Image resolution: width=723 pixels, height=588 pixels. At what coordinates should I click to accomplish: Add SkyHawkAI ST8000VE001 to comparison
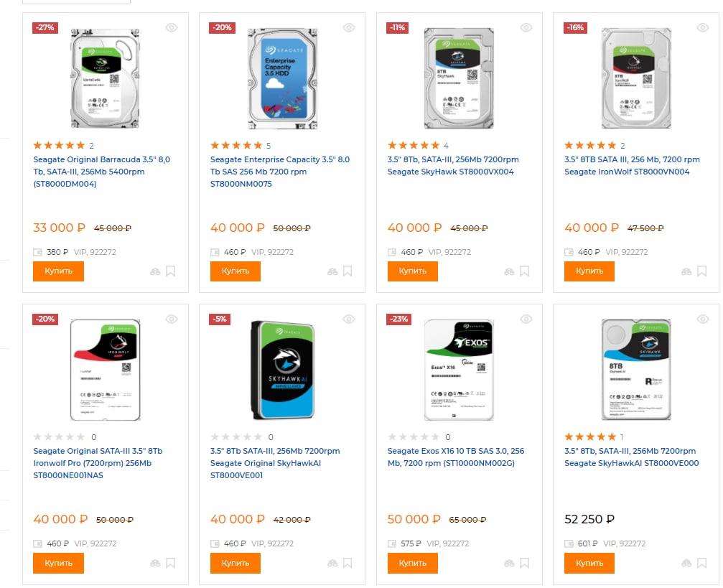coord(332,563)
